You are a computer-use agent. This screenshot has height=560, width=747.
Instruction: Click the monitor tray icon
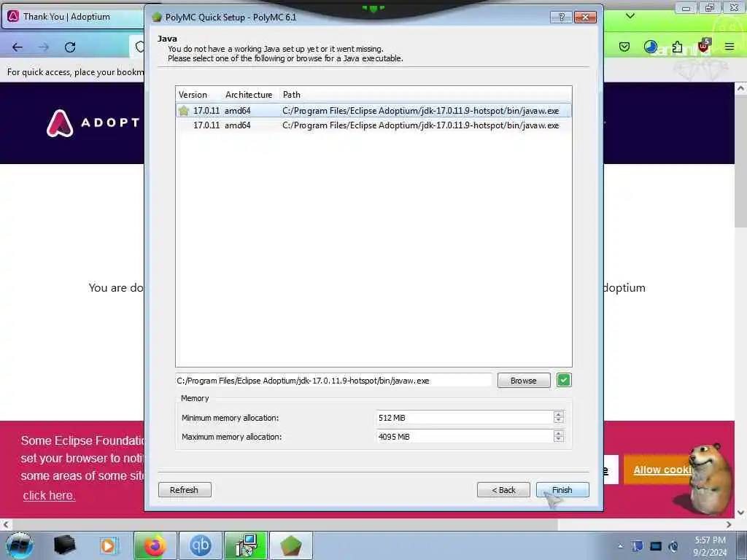(x=656, y=546)
